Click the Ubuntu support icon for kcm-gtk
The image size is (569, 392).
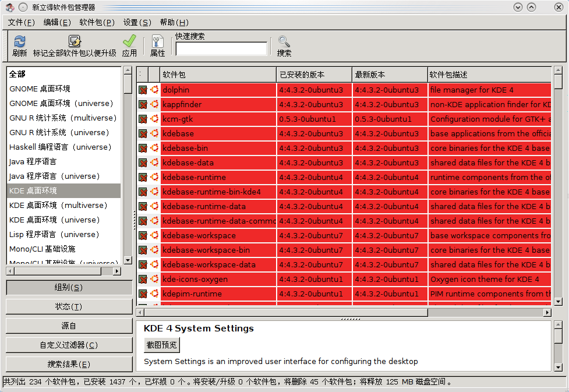(x=154, y=119)
